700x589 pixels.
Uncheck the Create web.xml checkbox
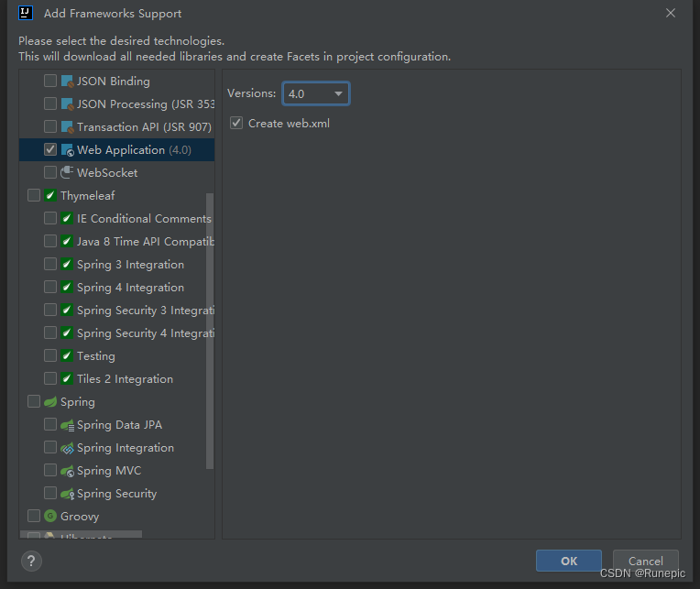[236, 123]
